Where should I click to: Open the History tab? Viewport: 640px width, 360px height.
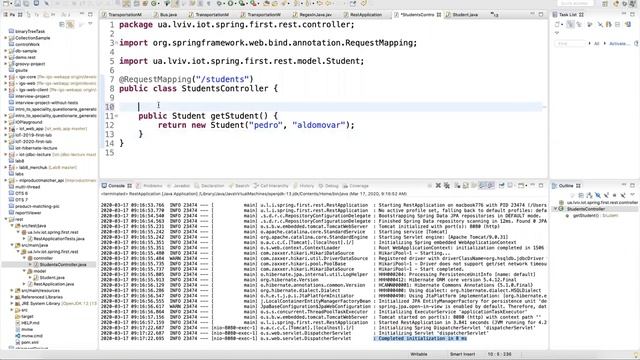[304, 186]
